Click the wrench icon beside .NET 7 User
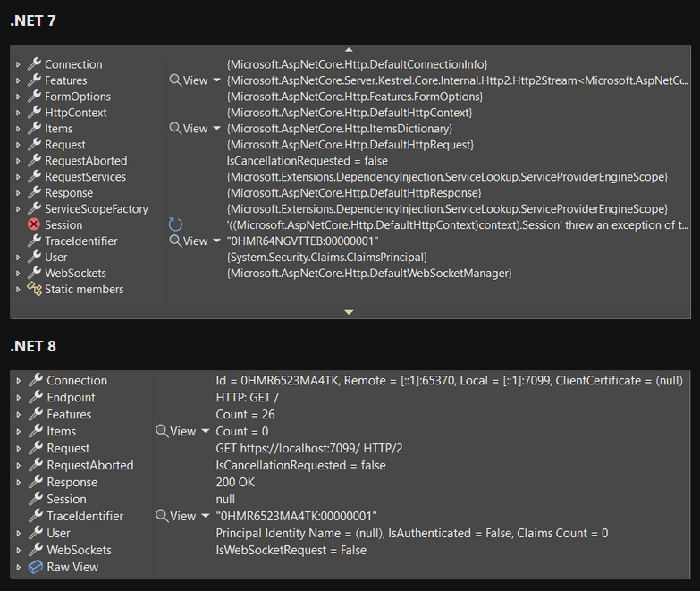The image size is (700, 591). click(x=34, y=257)
